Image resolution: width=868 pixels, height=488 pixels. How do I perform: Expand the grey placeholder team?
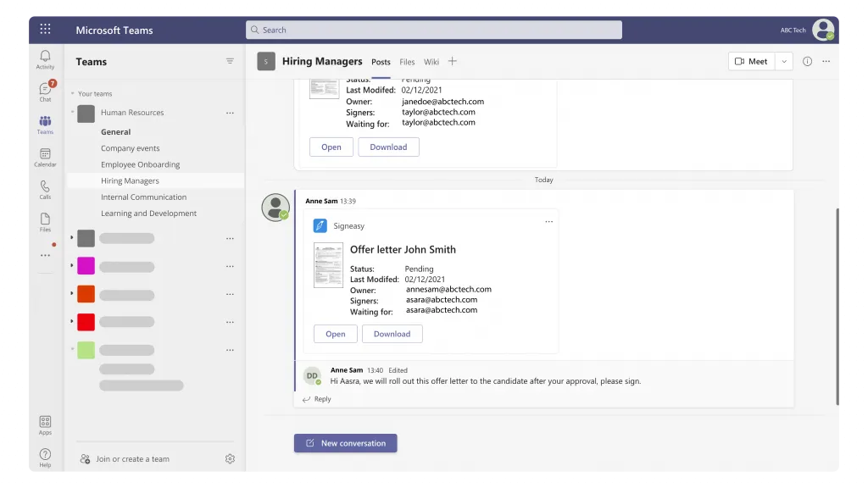(x=72, y=237)
